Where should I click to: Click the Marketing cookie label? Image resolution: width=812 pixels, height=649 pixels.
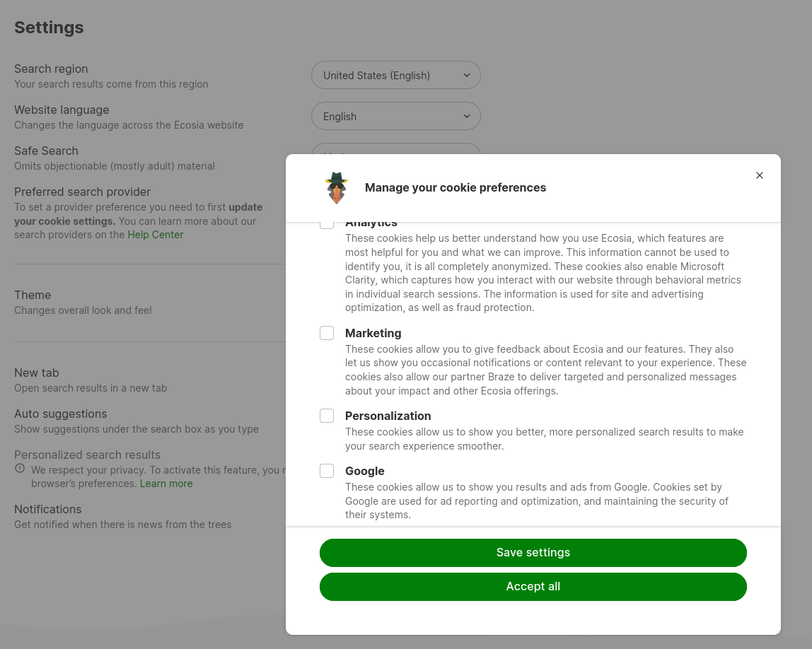373,333
